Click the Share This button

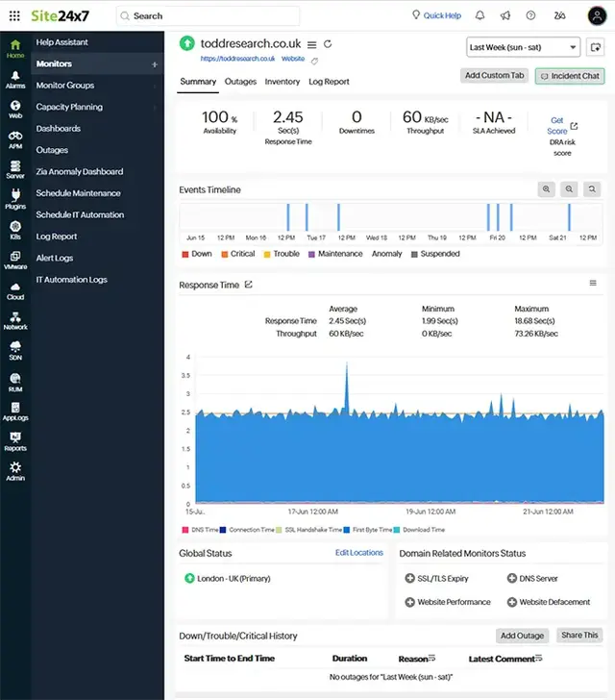(x=579, y=635)
